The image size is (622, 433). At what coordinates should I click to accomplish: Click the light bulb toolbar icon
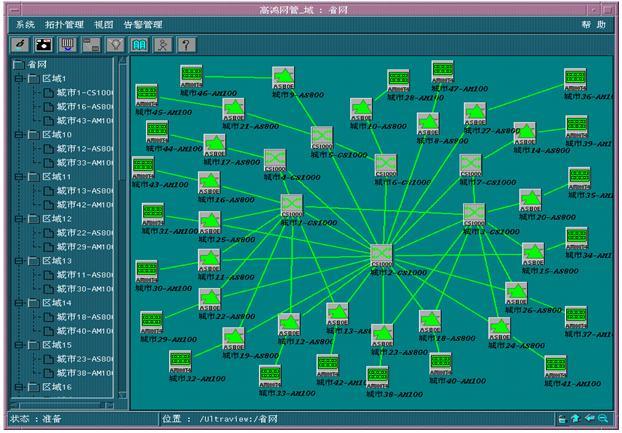coord(115,45)
